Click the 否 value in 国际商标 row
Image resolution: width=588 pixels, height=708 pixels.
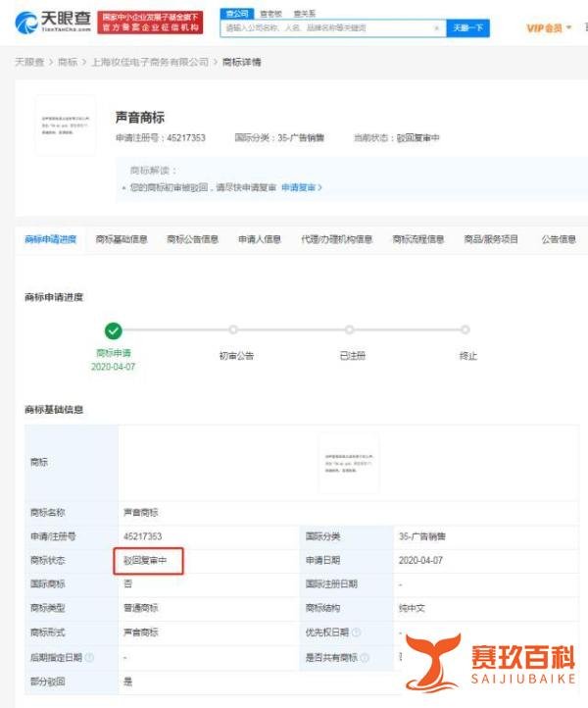click(128, 583)
